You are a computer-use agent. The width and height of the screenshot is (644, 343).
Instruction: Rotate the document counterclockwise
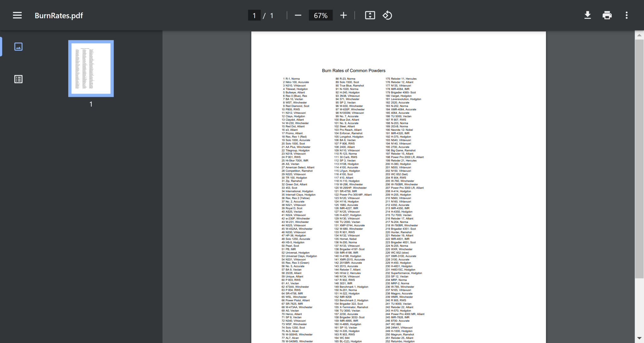click(387, 15)
